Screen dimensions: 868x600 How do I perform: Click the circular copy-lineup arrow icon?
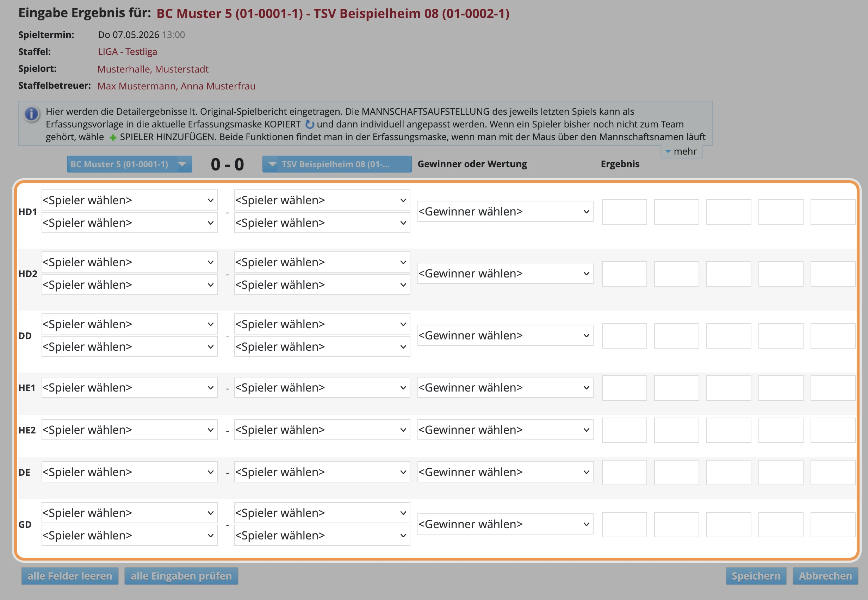click(310, 124)
